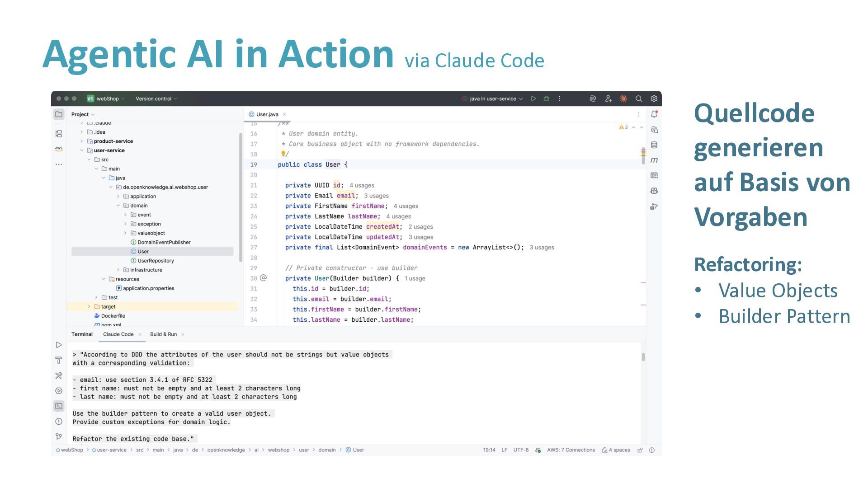
Task: Collapse the domain package
Action: click(118, 206)
